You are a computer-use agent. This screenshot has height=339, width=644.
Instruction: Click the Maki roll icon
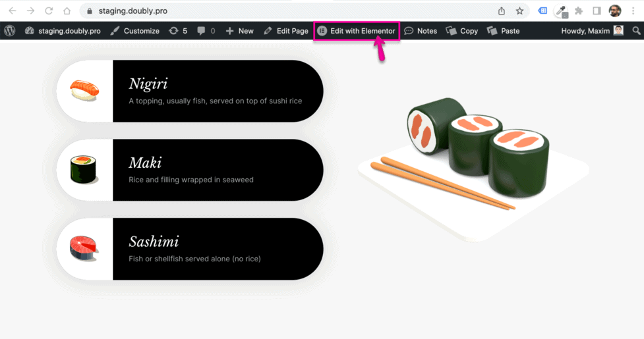point(84,169)
